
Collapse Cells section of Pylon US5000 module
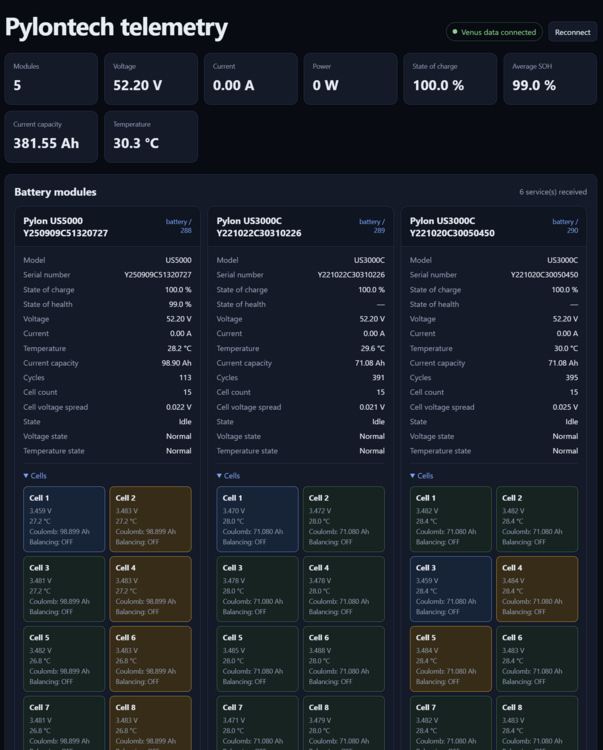(x=35, y=475)
